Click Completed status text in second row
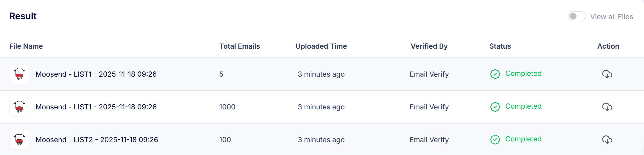Image resolution: width=644 pixels, height=155 pixels. coord(523,106)
